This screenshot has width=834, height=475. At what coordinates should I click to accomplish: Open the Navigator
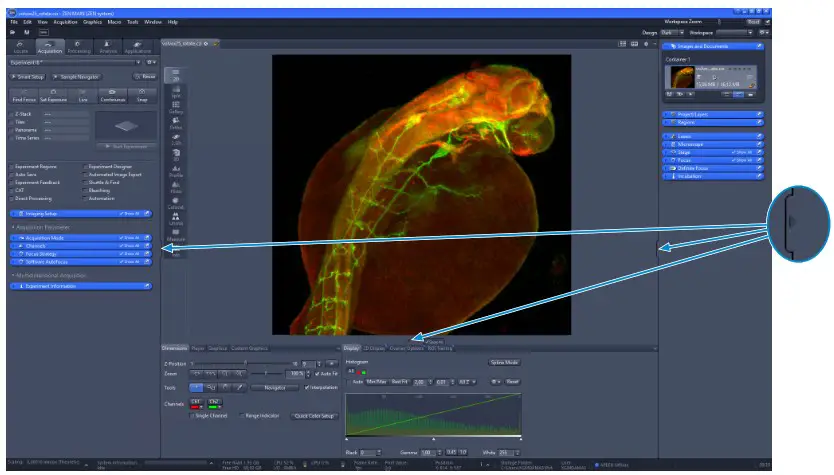pos(274,388)
